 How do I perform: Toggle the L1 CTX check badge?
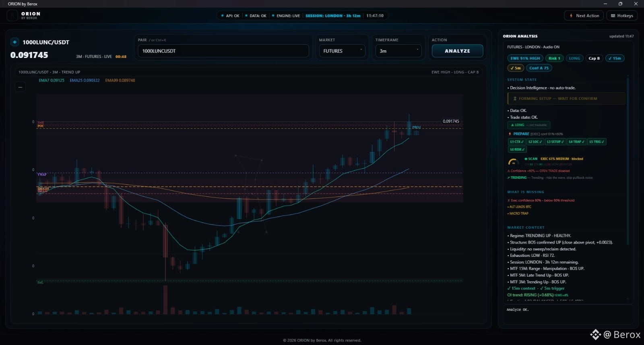517,142
